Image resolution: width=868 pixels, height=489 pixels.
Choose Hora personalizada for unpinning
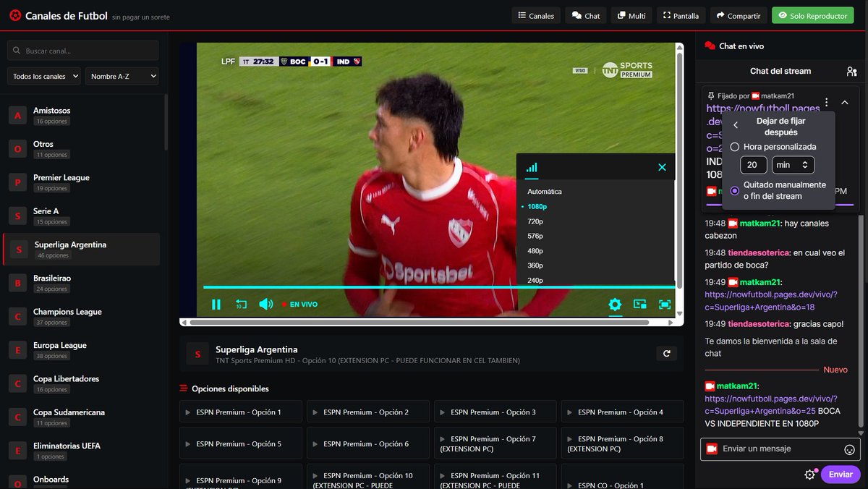pyautogui.click(x=734, y=147)
